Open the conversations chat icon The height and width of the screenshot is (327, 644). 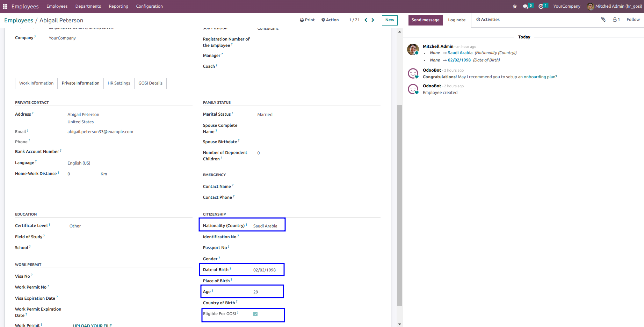526,6
